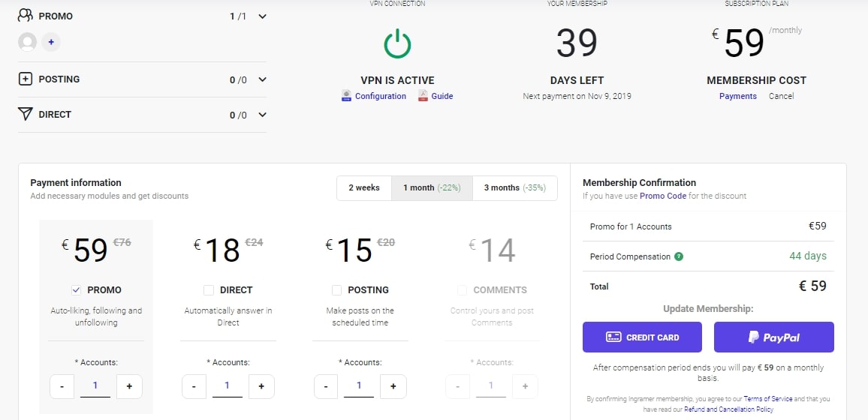The width and height of the screenshot is (868, 420).
Task: Click the Period Compensation help icon
Action: point(679,256)
